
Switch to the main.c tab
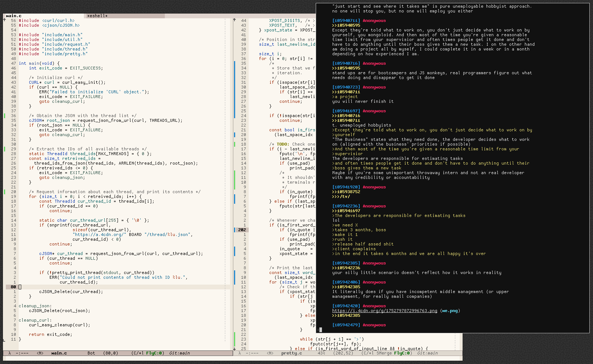pos(44,16)
